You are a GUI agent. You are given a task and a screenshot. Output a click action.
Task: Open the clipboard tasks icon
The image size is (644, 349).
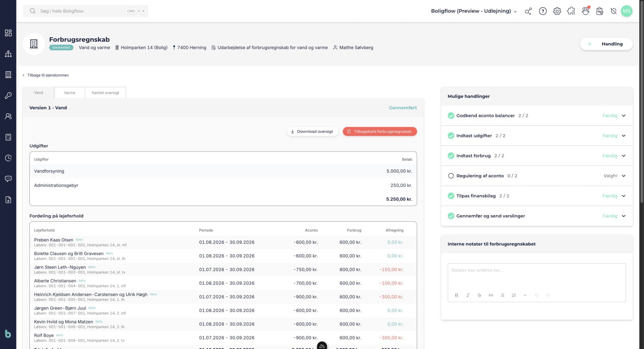pyautogui.click(x=600, y=11)
